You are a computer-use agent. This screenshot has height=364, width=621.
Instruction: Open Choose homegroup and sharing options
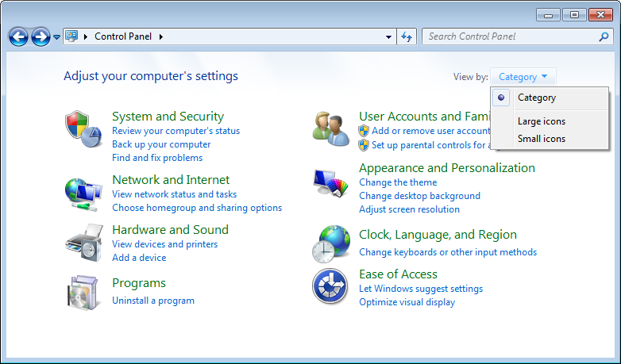[x=197, y=208]
